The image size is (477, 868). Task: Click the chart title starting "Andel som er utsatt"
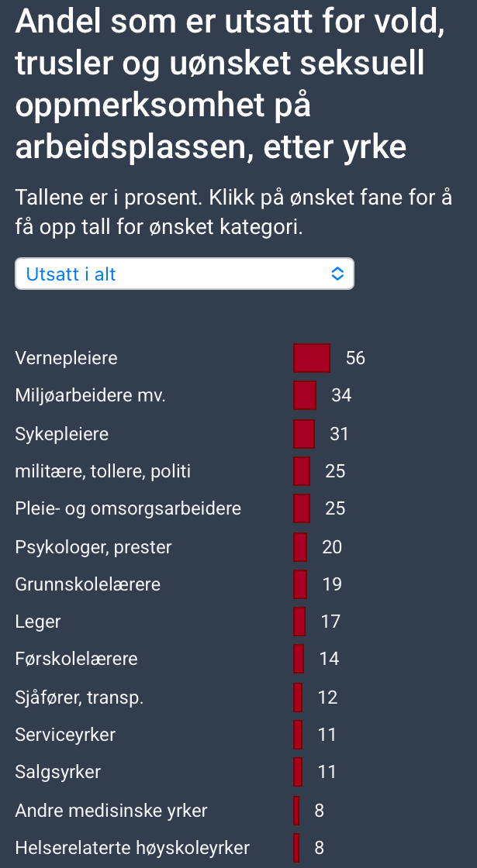pos(230,84)
